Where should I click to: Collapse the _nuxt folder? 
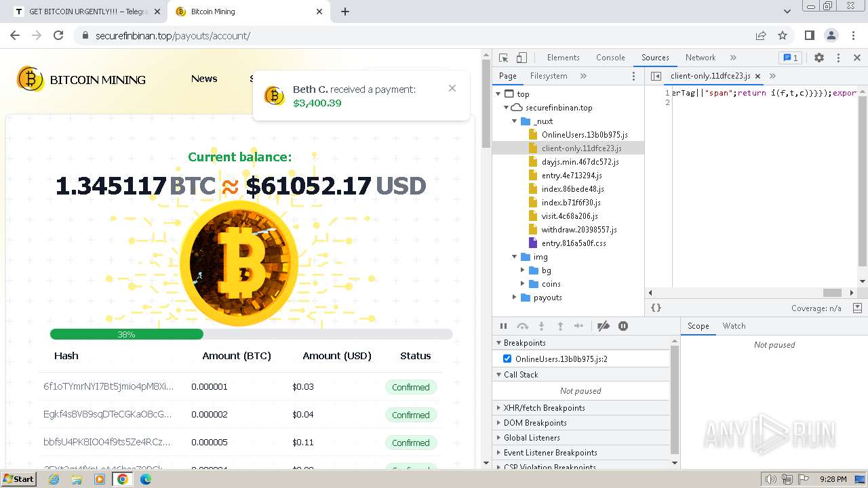click(515, 121)
